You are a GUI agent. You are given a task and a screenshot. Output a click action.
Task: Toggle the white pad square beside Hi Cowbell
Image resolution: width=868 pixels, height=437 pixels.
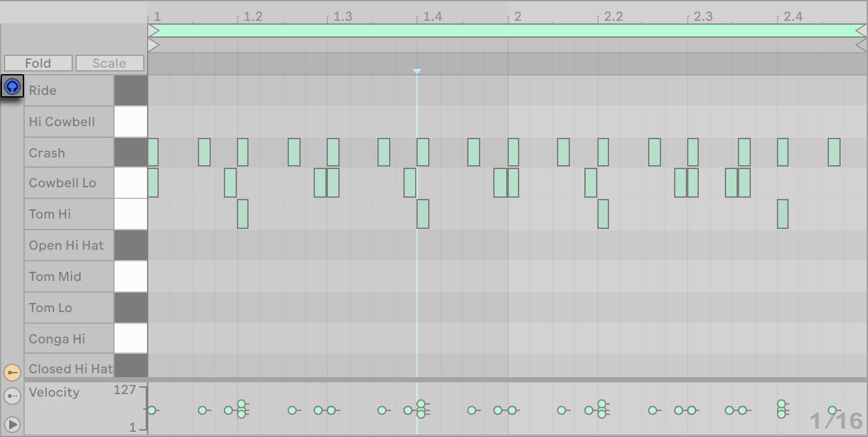coord(131,122)
